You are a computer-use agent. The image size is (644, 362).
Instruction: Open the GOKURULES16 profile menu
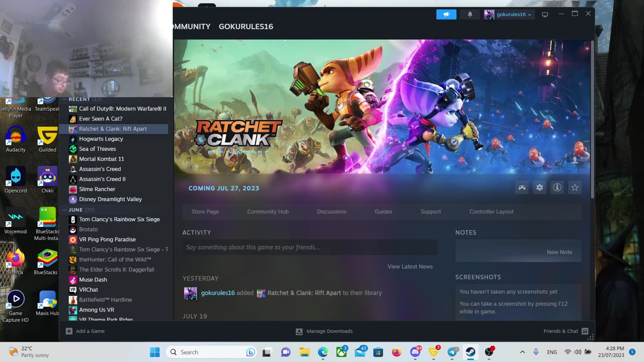tap(246, 27)
